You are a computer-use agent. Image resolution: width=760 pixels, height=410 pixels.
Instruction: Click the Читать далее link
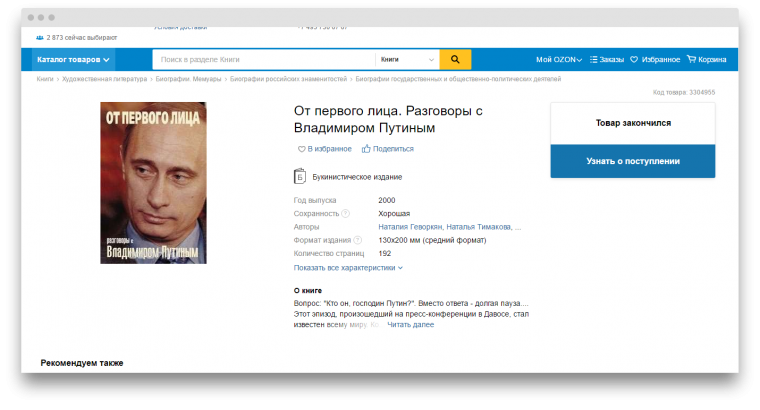[x=411, y=325]
